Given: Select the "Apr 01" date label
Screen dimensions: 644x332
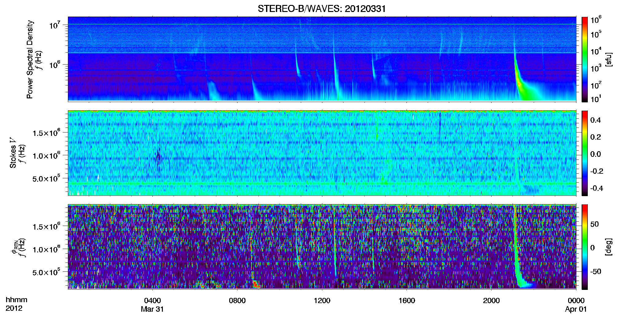Looking at the screenshot, I should pos(576,309).
